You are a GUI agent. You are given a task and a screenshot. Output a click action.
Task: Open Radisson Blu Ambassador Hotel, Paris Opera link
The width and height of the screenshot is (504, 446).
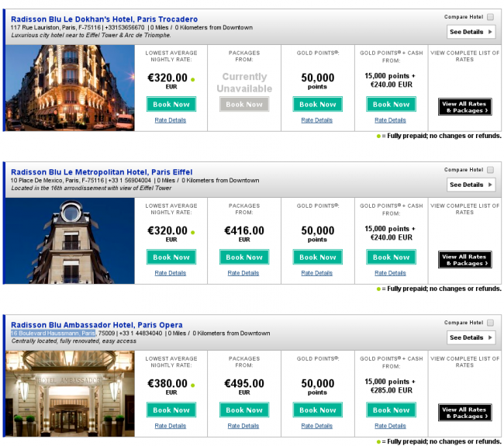[97, 325]
